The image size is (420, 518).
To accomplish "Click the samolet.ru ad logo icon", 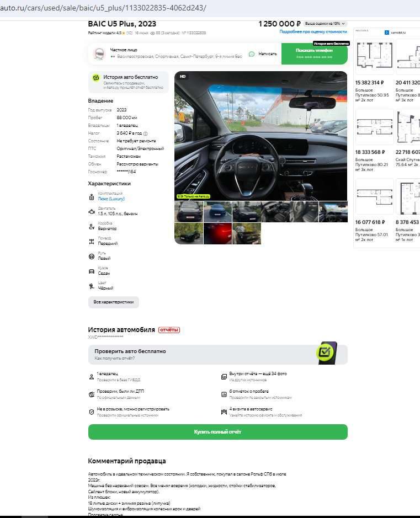I will 387,33.
